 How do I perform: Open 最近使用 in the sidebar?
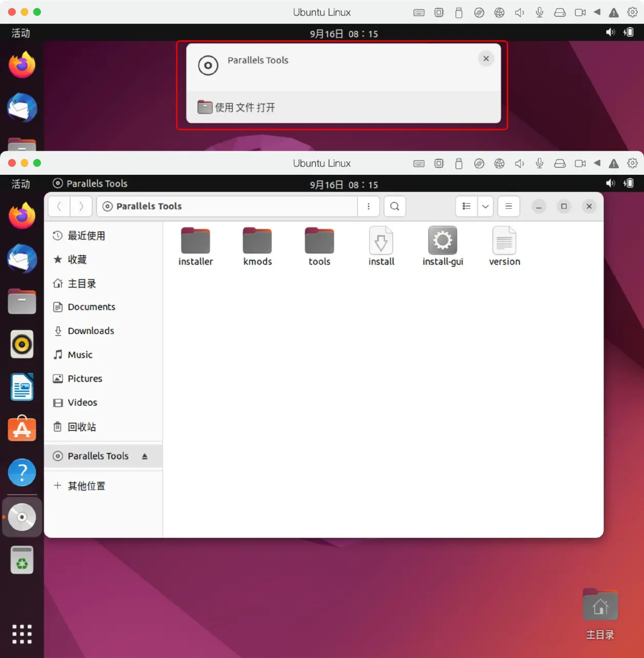103,235
